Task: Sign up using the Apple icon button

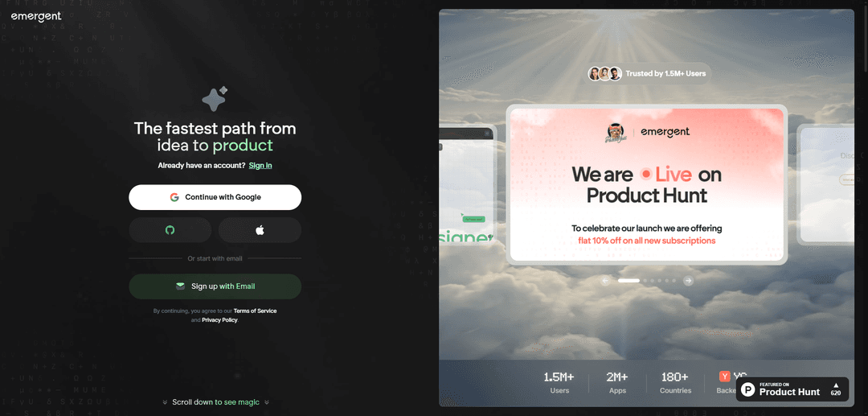Action: [x=260, y=230]
